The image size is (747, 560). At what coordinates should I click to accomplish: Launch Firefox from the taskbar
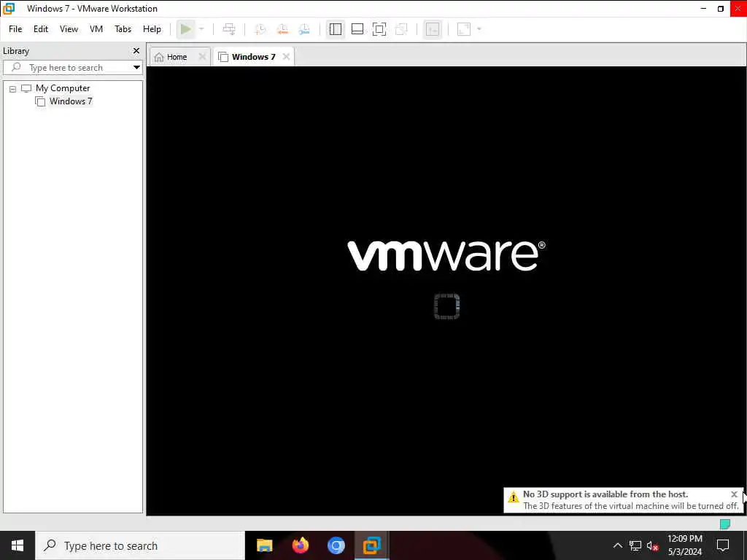[300, 545]
